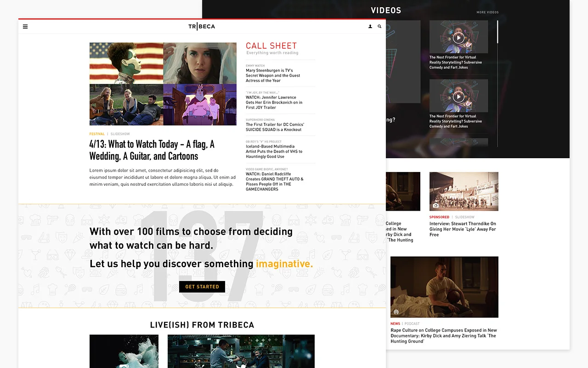Open search using the magnifier icon
Image resolution: width=588 pixels, height=368 pixels.
(379, 26)
